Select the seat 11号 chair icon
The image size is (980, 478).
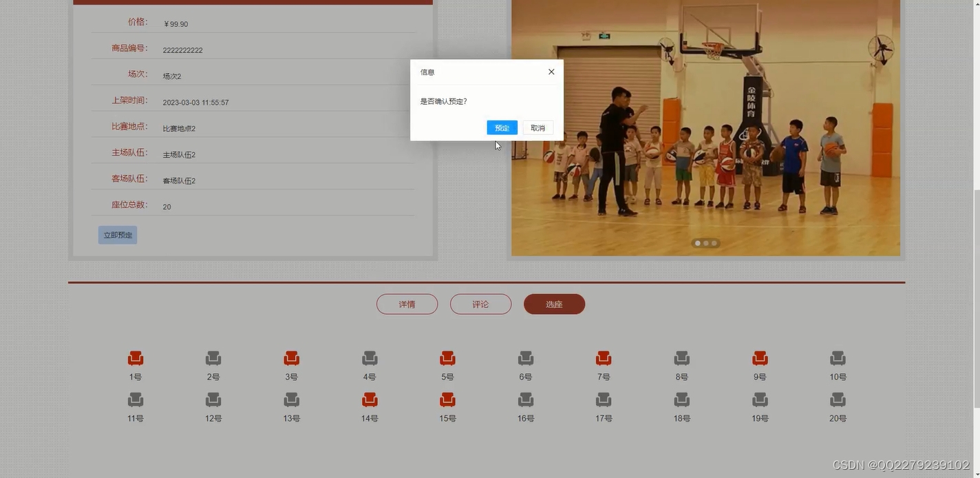(135, 399)
